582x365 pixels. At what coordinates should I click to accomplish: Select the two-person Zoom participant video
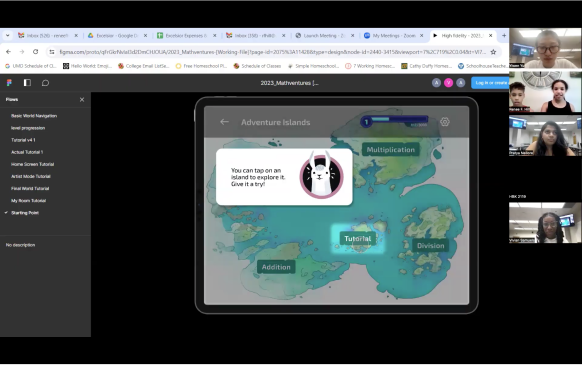point(545,92)
